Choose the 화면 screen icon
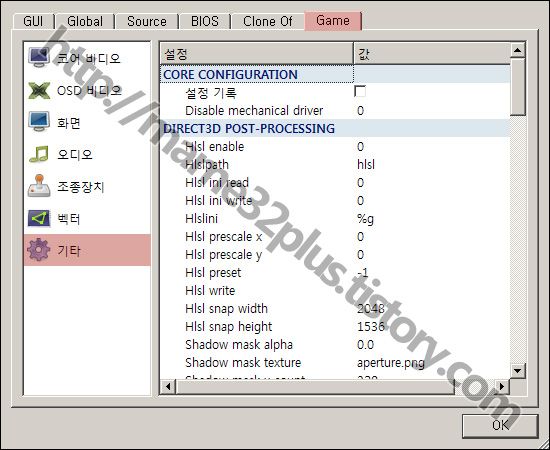The width and height of the screenshot is (550, 450). [39, 122]
